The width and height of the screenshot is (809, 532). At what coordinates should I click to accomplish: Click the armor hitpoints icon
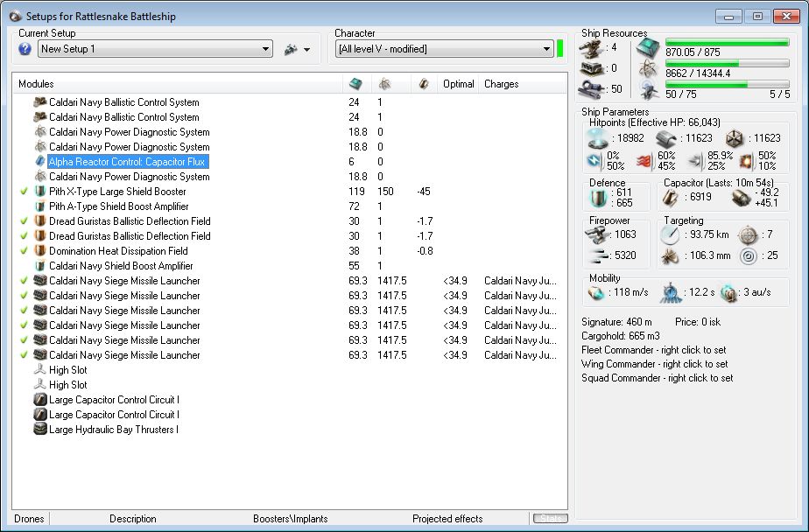pyautogui.click(x=667, y=138)
